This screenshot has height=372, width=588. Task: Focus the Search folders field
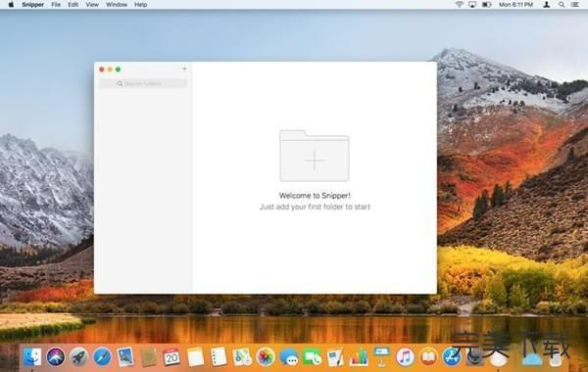click(143, 83)
